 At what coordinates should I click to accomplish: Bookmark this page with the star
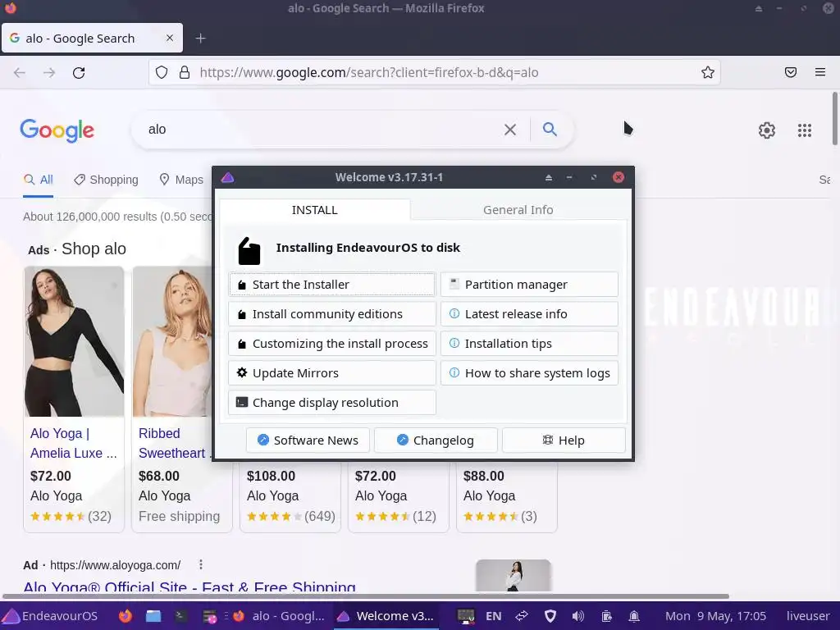(x=708, y=72)
